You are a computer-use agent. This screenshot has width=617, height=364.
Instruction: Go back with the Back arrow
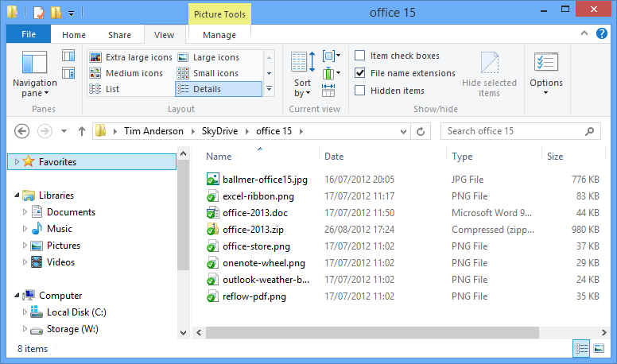point(22,131)
